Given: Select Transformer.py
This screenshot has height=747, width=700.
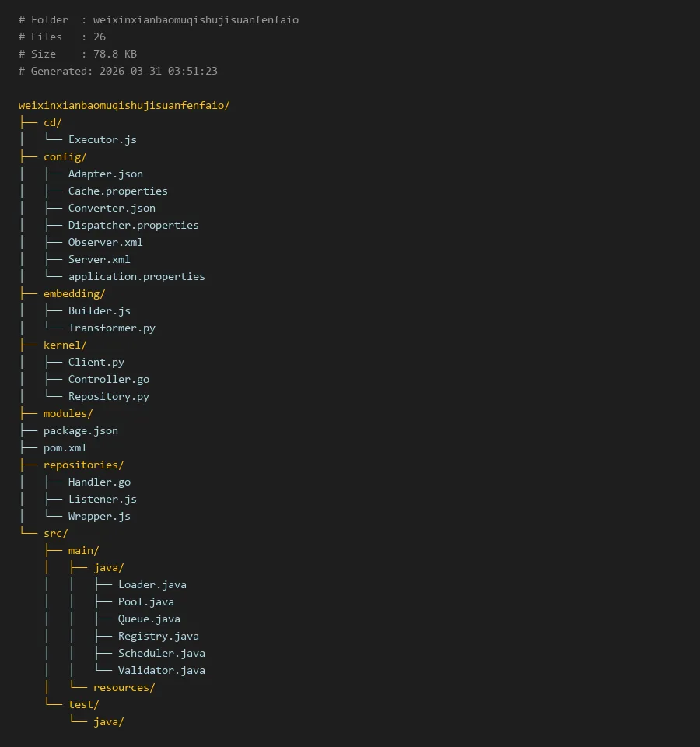Looking at the screenshot, I should click(112, 328).
